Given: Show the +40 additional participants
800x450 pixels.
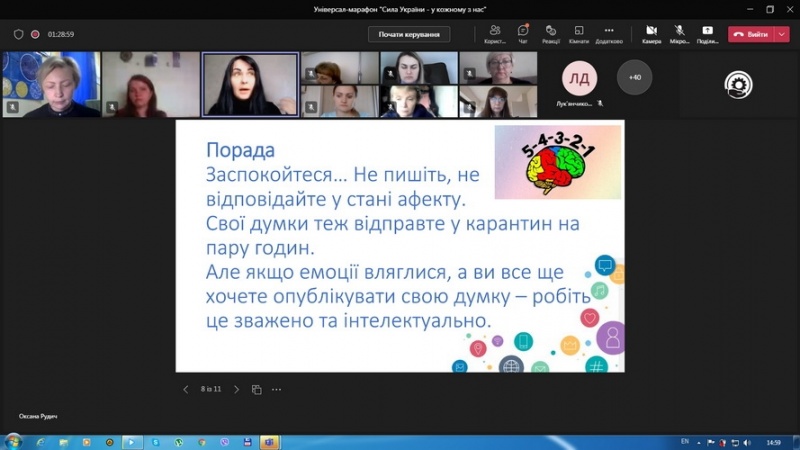Looking at the screenshot, I should pos(634,76).
